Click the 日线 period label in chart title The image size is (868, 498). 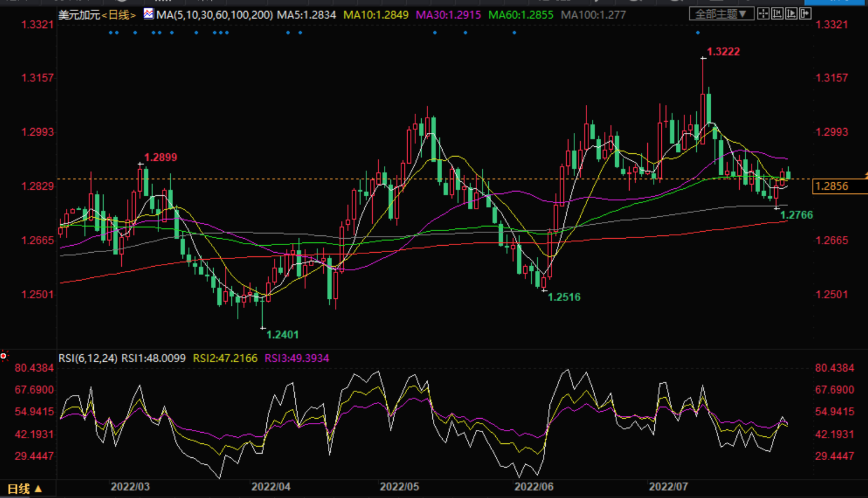[x=119, y=15]
